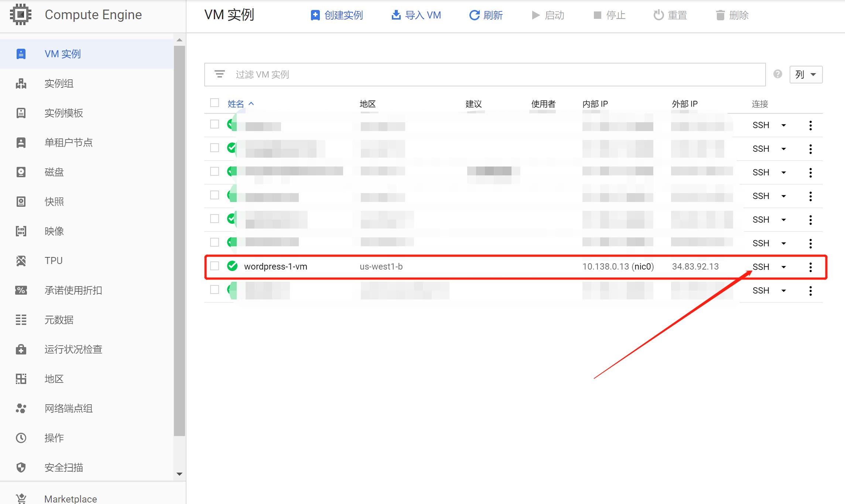845x504 pixels.
Task: Click the Marketplace cart icon
Action: tap(21, 498)
